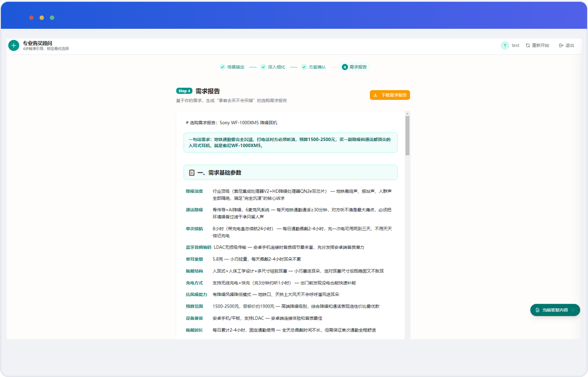Click the 退出 button
This screenshot has width=588, height=377.
coord(566,45)
